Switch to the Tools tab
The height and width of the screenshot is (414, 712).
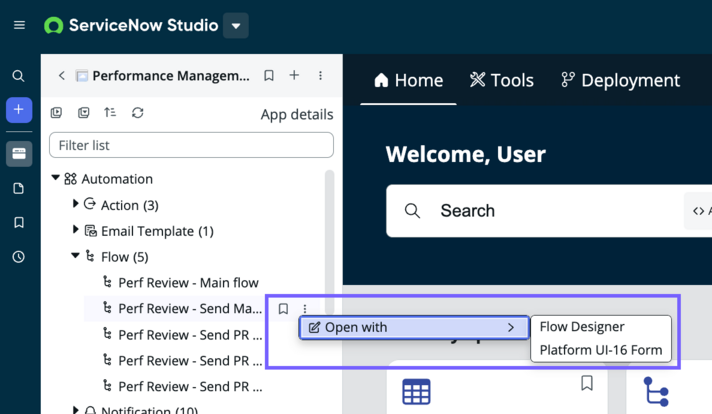coord(502,80)
